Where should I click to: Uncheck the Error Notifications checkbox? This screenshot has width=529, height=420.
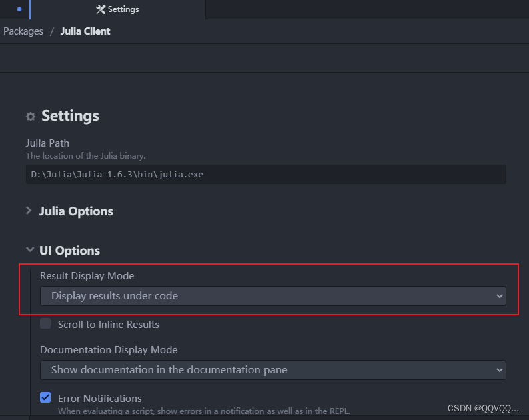click(x=45, y=398)
